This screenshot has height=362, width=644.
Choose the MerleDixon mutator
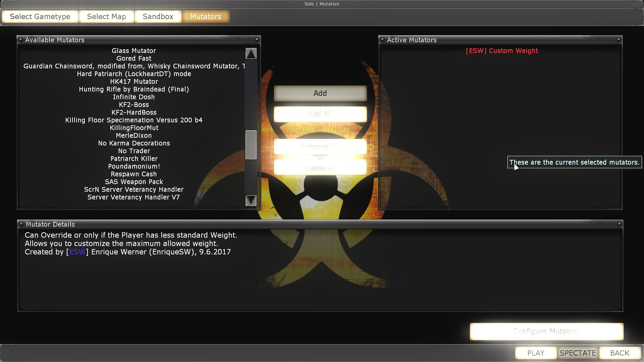(x=134, y=135)
